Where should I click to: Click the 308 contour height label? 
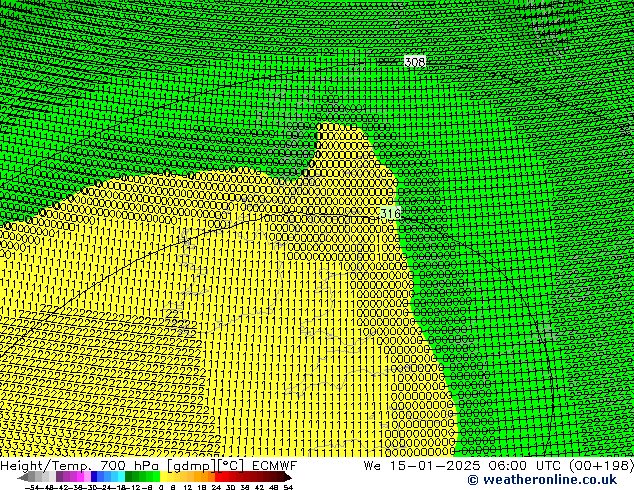click(x=414, y=62)
